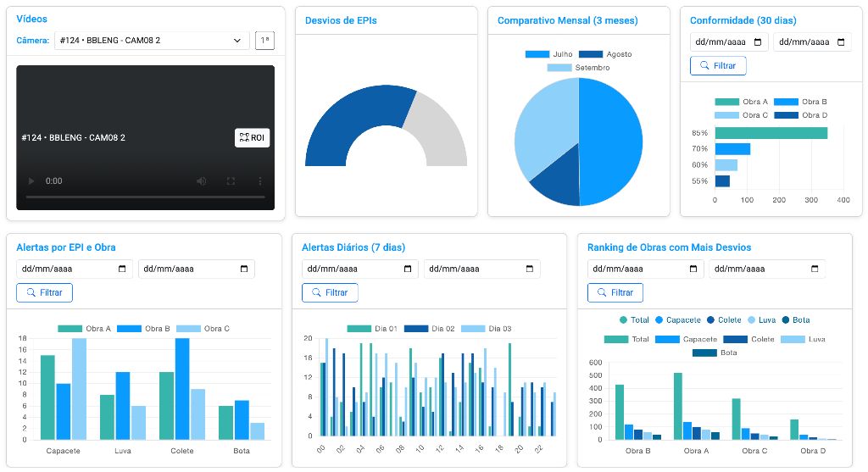The width and height of the screenshot is (868, 472).
Task: Open calendar picker for Conformidade start date
Action: (759, 42)
